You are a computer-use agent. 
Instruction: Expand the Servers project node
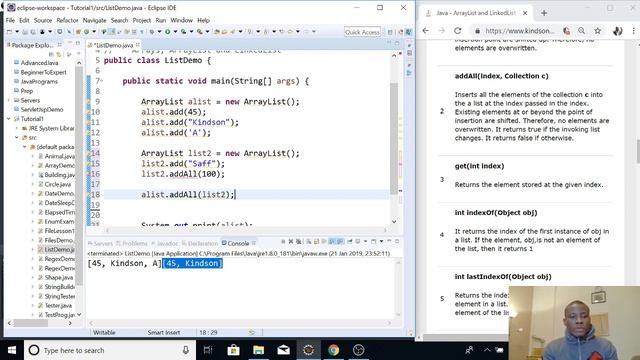click(9, 100)
